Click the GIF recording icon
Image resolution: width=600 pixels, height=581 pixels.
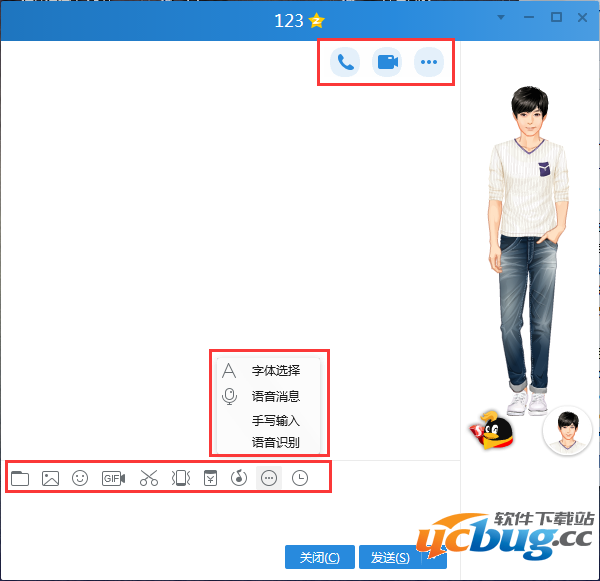[113, 478]
